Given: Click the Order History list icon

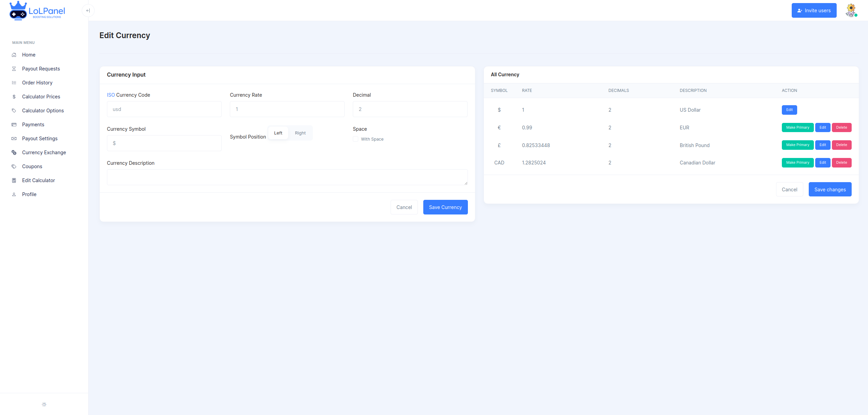Looking at the screenshot, I should pos(14,83).
